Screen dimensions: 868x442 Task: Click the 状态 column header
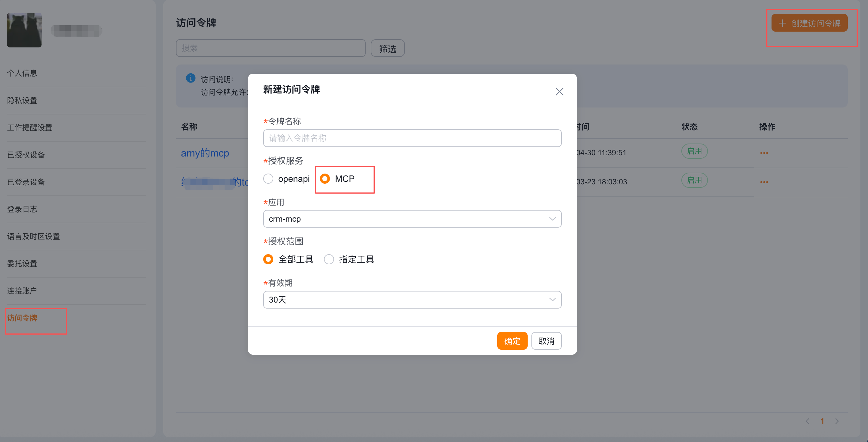689,127
